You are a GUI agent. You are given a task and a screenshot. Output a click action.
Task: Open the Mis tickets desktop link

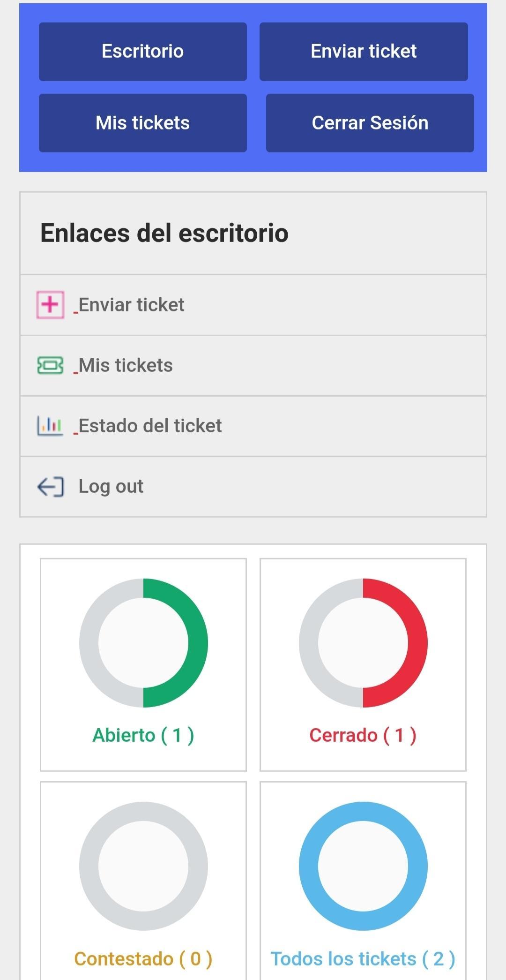click(x=253, y=366)
